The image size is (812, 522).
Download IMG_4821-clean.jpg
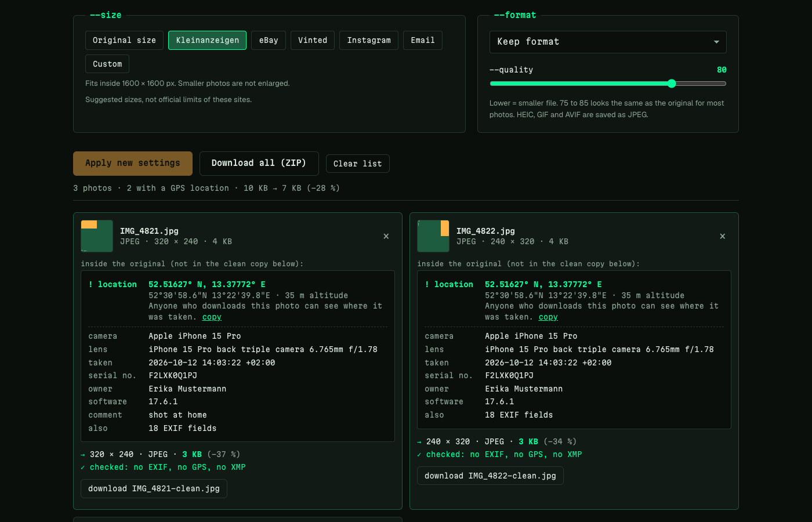(x=154, y=489)
